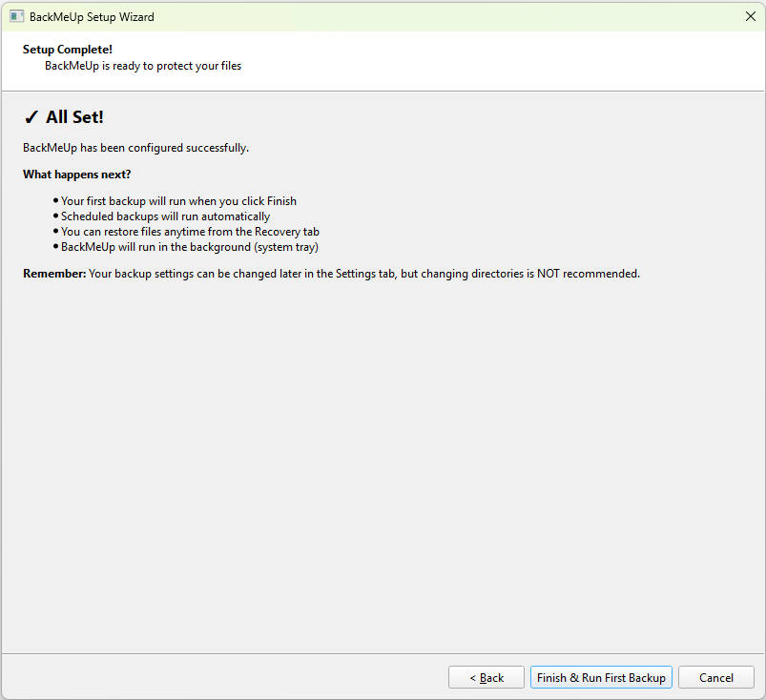Image resolution: width=766 pixels, height=700 pixels.
Task: Click the BackMeUp Setup Wizard title text
Action: 92,17
